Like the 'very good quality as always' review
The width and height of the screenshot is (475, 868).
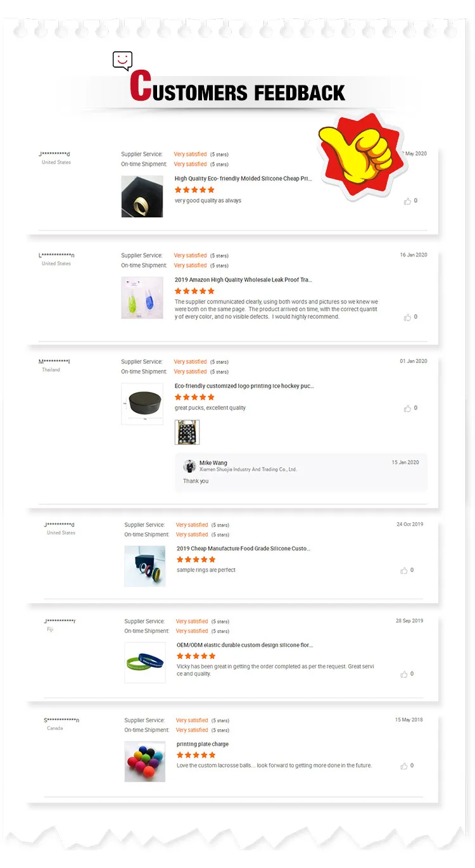click(407, 201)
